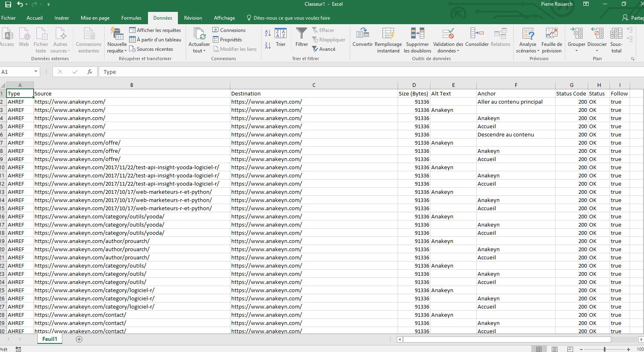644x352 pixels.
Task: Click the Partager share icon
Action: point(625,18)
